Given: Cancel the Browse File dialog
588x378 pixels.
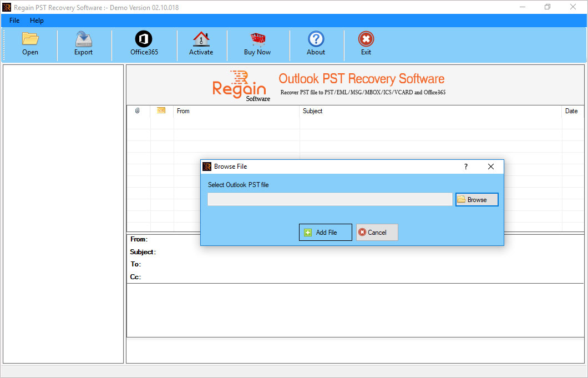Looking at the screenshot, I should click(377, 232).
